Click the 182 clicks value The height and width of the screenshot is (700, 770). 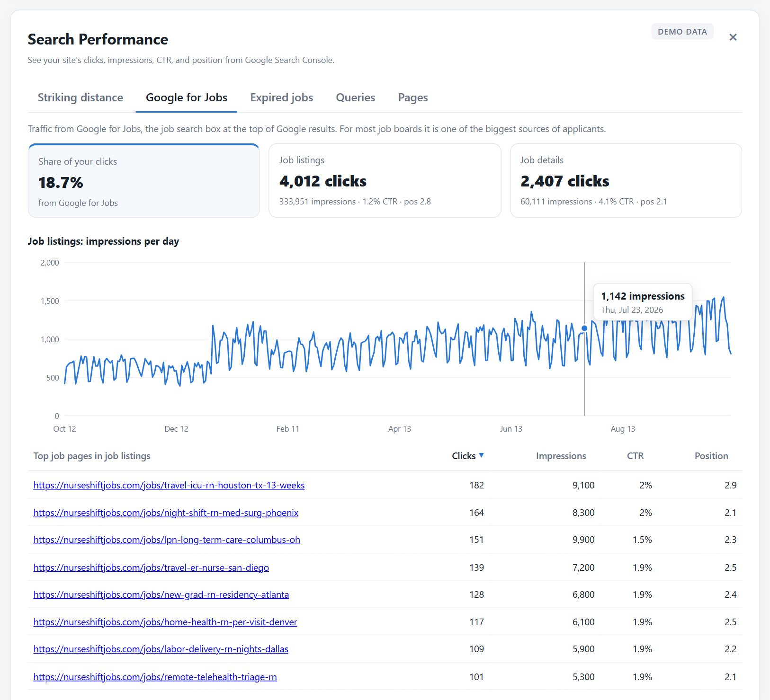point(476,485)
